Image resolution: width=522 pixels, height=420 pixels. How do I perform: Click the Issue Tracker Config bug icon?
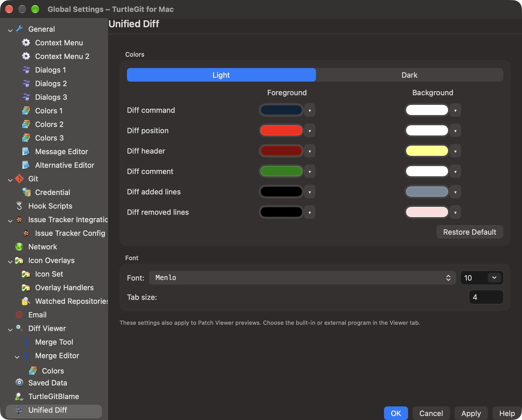click(26, 233)
